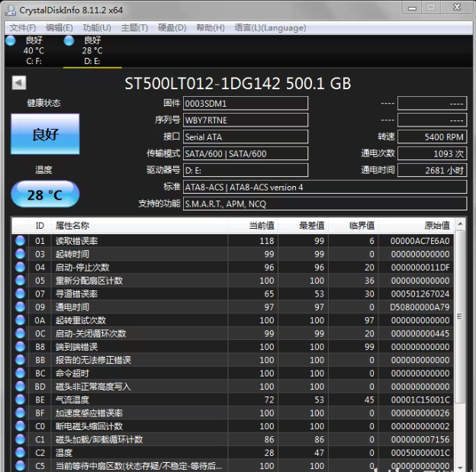Click status orb for attribute 0C 启动-关闭循环次数
This screenshot has width=476, height=472.
[x=20, y=333]
